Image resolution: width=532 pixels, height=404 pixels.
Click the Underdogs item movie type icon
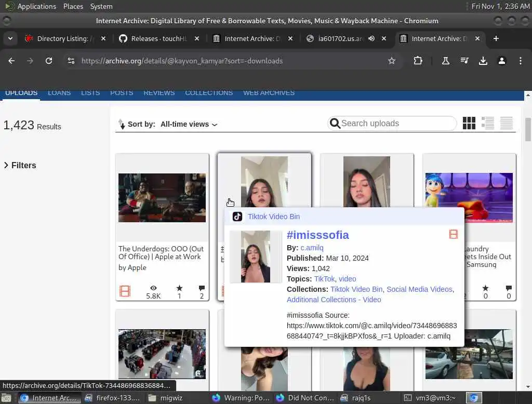tap(125, 291)
